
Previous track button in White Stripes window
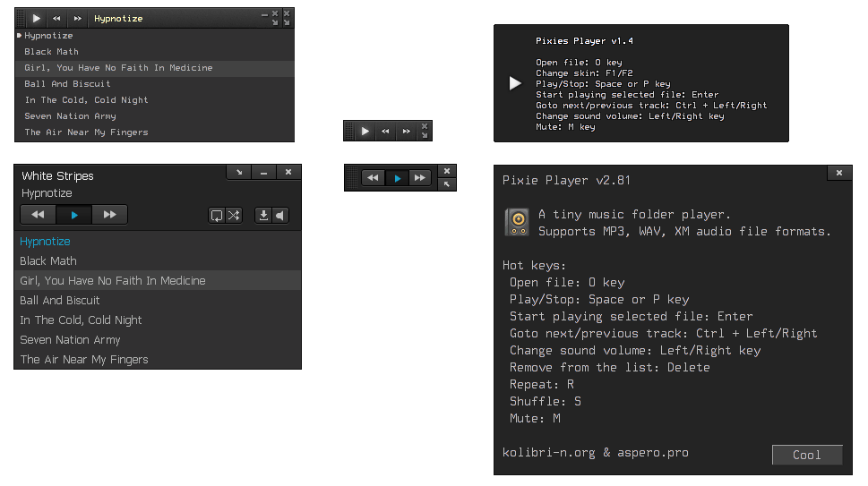tap(39, 215)
